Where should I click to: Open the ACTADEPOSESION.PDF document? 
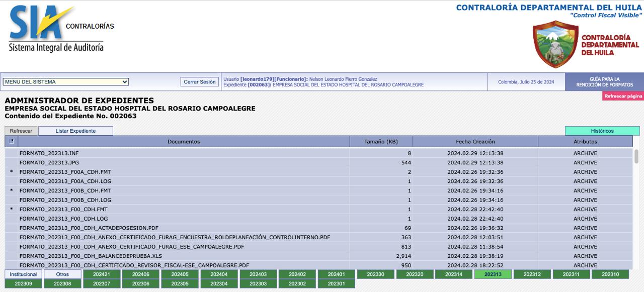click(89, 228)
